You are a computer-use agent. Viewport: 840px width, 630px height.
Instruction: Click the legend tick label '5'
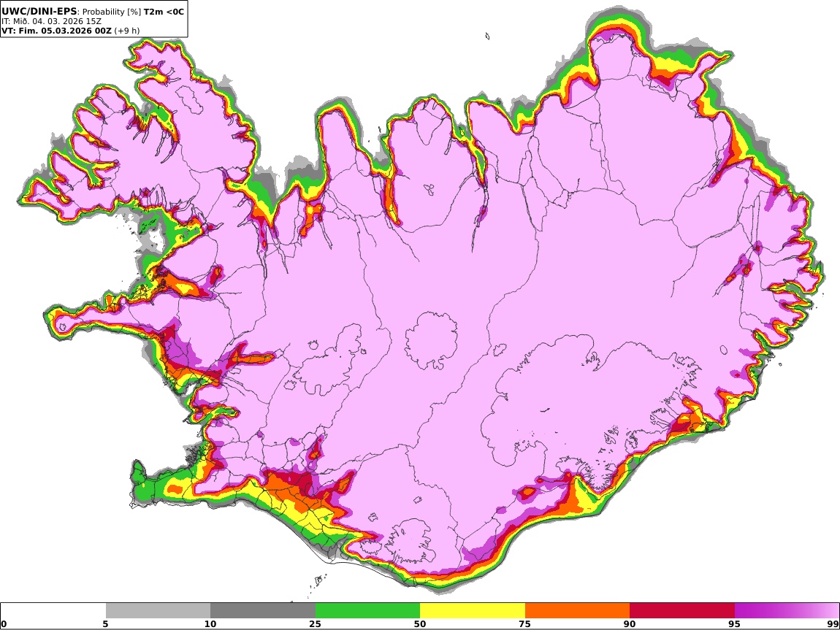point(105,624)
